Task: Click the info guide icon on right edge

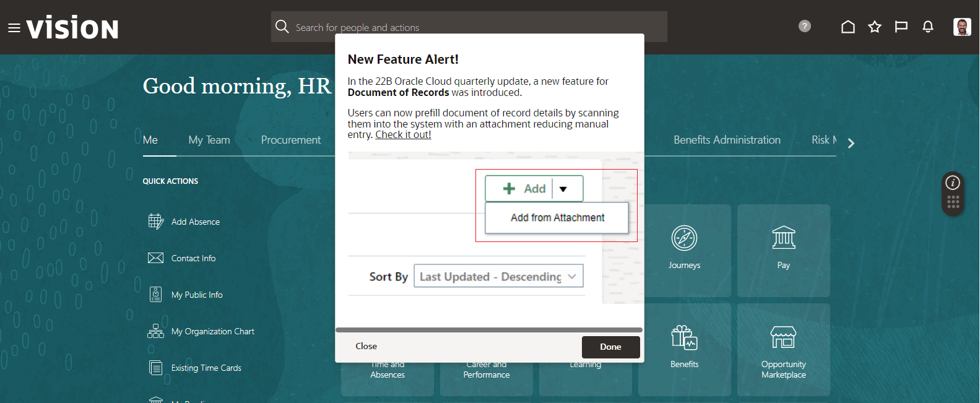Action: pyautogui.click(x=953, y=183)
